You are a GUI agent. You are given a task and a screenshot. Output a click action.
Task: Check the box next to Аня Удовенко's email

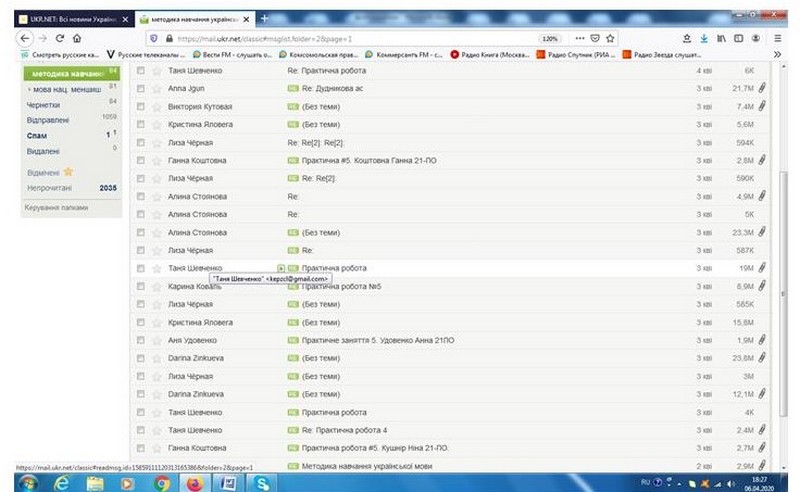[141, 340]
